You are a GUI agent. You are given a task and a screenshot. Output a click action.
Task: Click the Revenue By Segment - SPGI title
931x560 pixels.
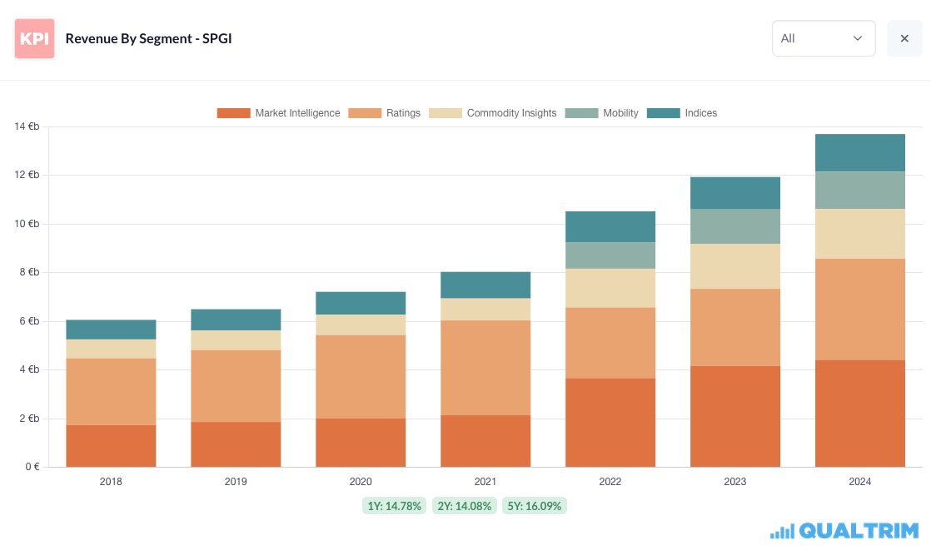point(148,38)
